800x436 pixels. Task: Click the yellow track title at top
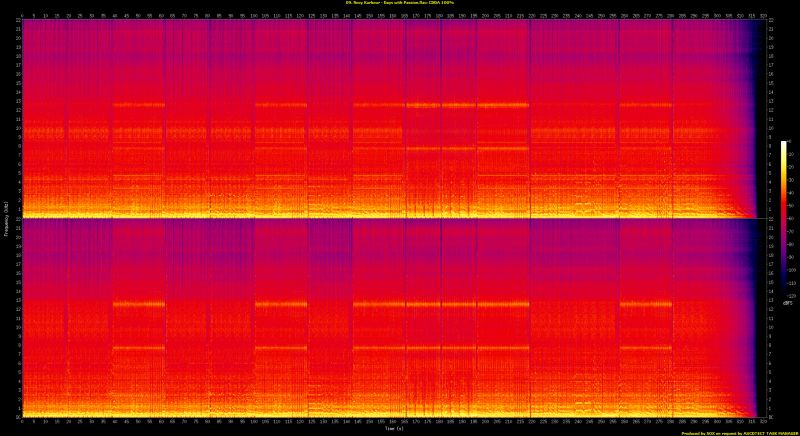click(400, 5)
